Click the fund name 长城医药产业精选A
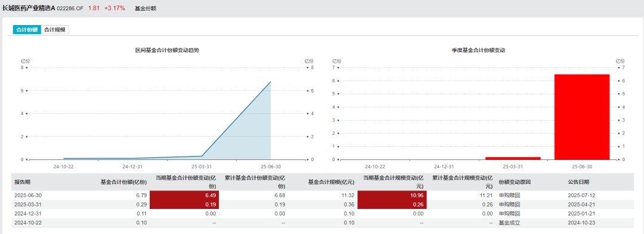 tap(29, 8)
